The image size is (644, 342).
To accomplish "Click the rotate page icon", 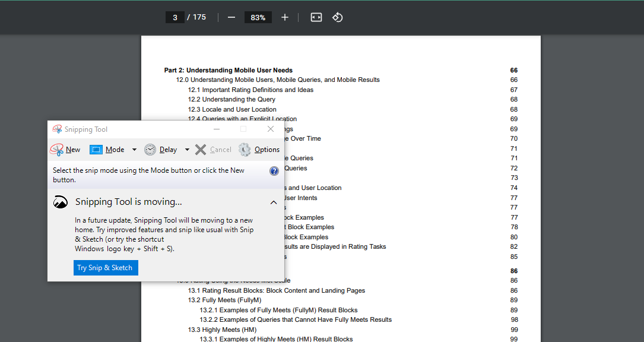I will [337, 17].
